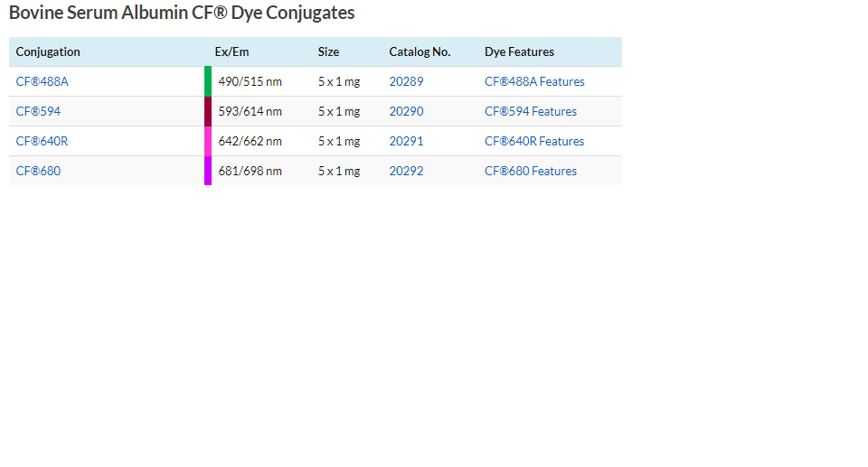The image size is (868, 467).
Task: View the CF®680 Features link
Action: click(x=531, y=171)
